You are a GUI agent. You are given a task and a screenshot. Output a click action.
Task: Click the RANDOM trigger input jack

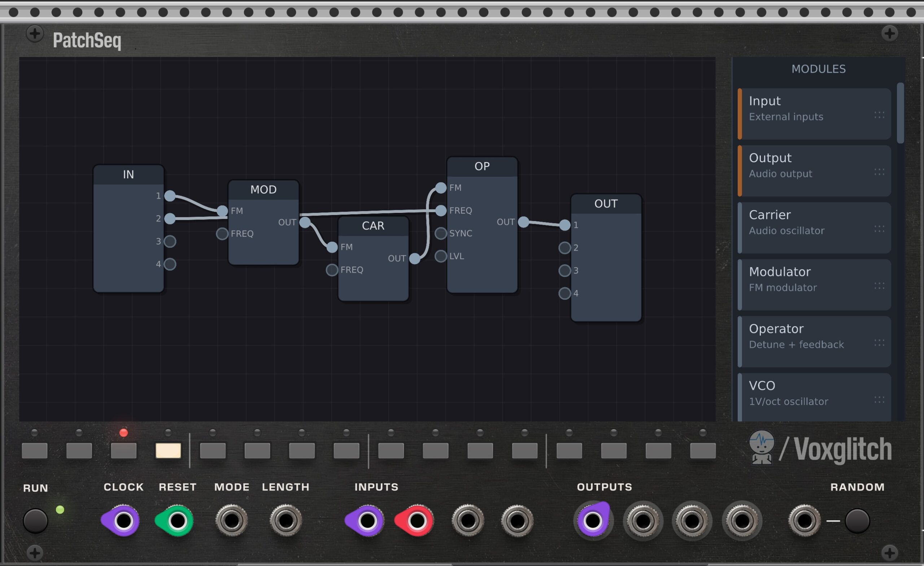(804, 521)
